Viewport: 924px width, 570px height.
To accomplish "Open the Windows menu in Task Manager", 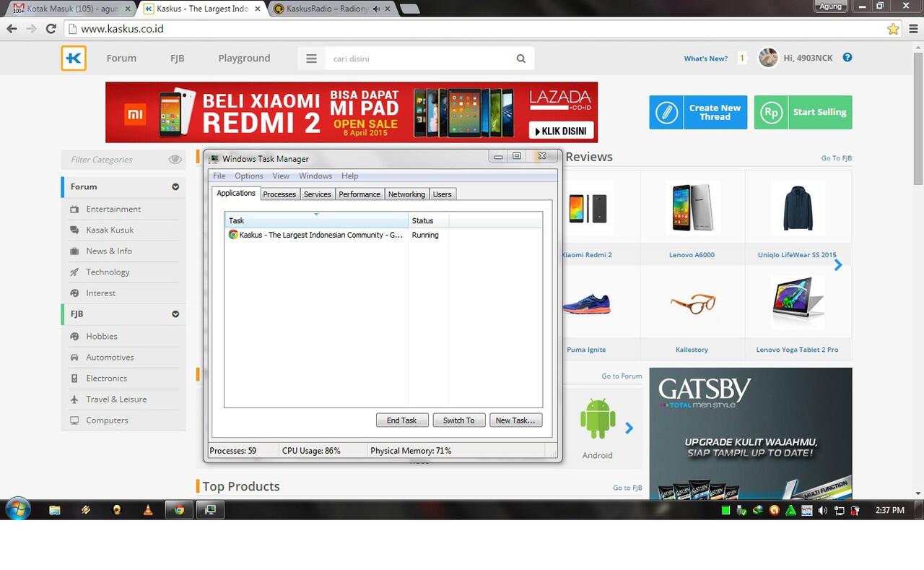I will click(315, 176).
